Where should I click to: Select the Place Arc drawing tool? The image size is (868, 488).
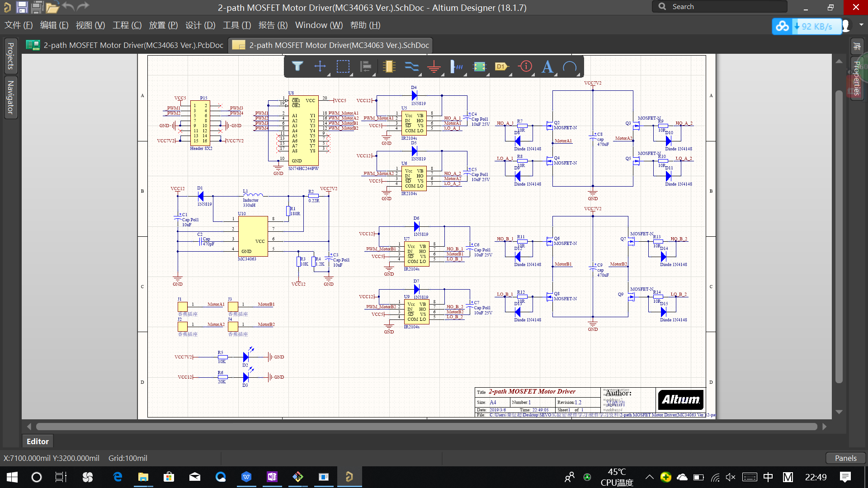[x=570, y=66]
